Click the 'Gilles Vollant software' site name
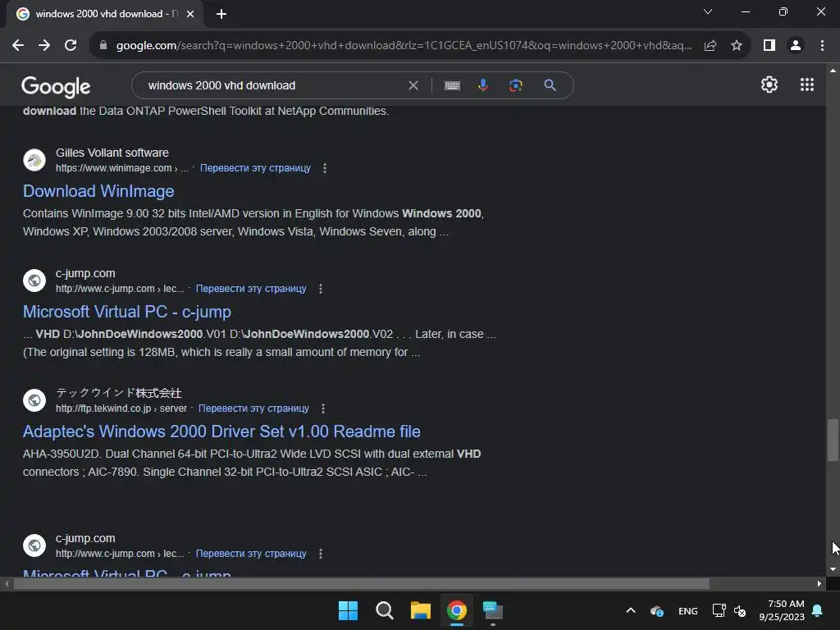 click(x=112, y=153)
